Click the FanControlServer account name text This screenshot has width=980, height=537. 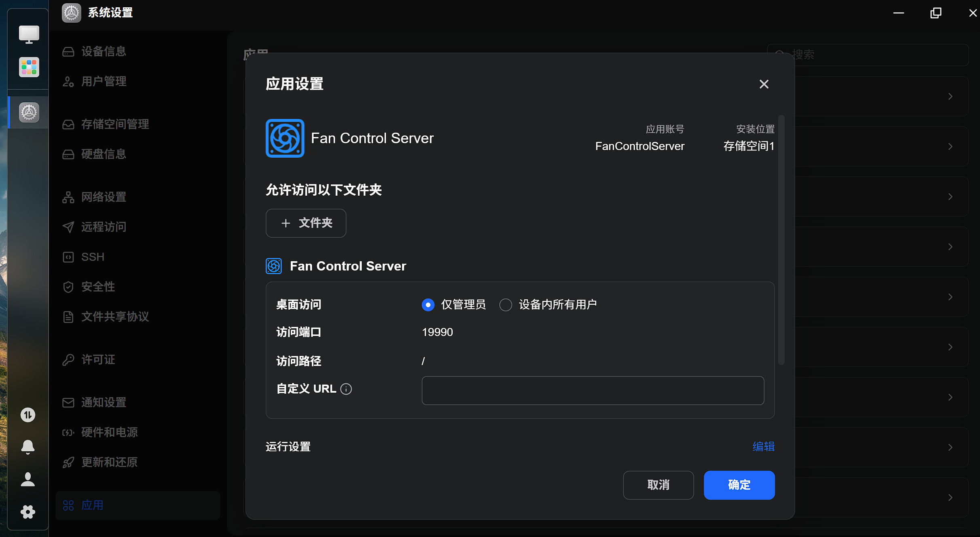pyautogui.click(x=640, y=146)
